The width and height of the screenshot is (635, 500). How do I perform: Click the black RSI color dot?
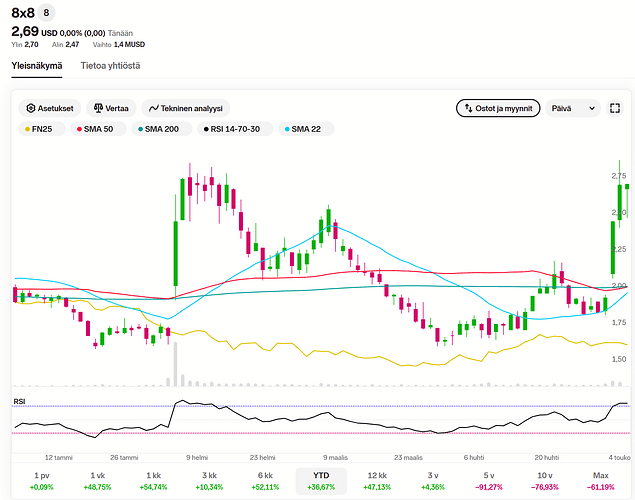[x=206, y=129]
